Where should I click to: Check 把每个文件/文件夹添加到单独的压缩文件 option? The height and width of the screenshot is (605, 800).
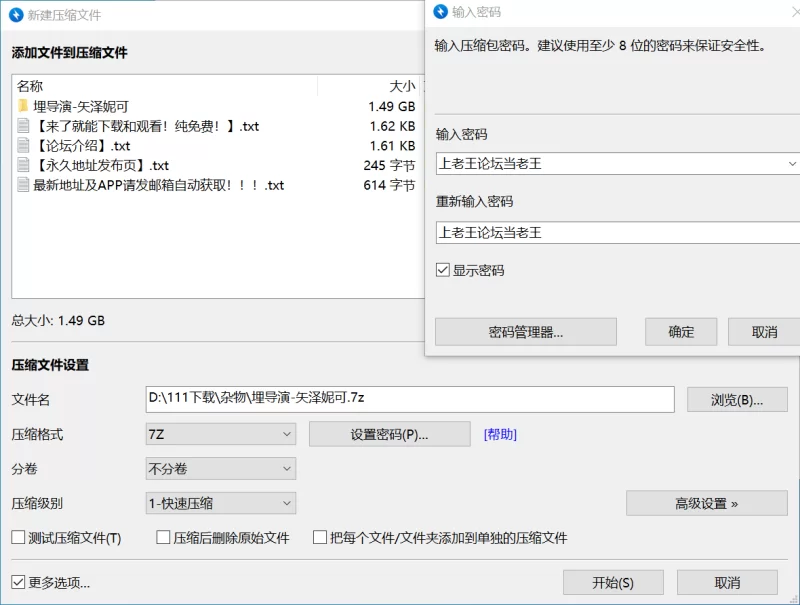319,537
